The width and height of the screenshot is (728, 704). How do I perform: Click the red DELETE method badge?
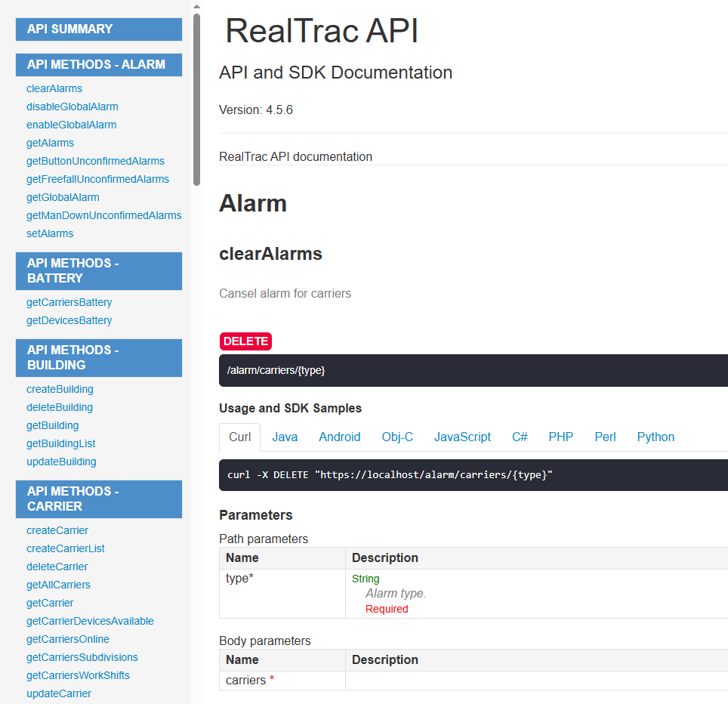pyautogui.click(x=245, y=341)
